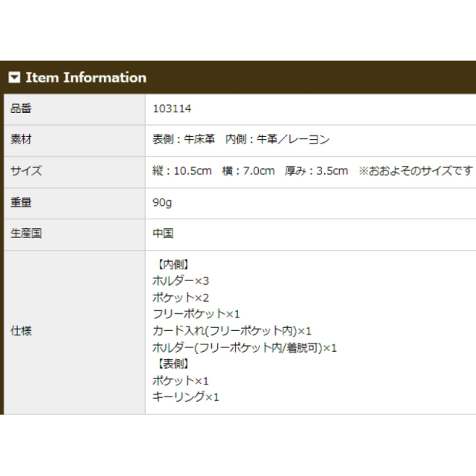Select country value 中国

point(163,234)
